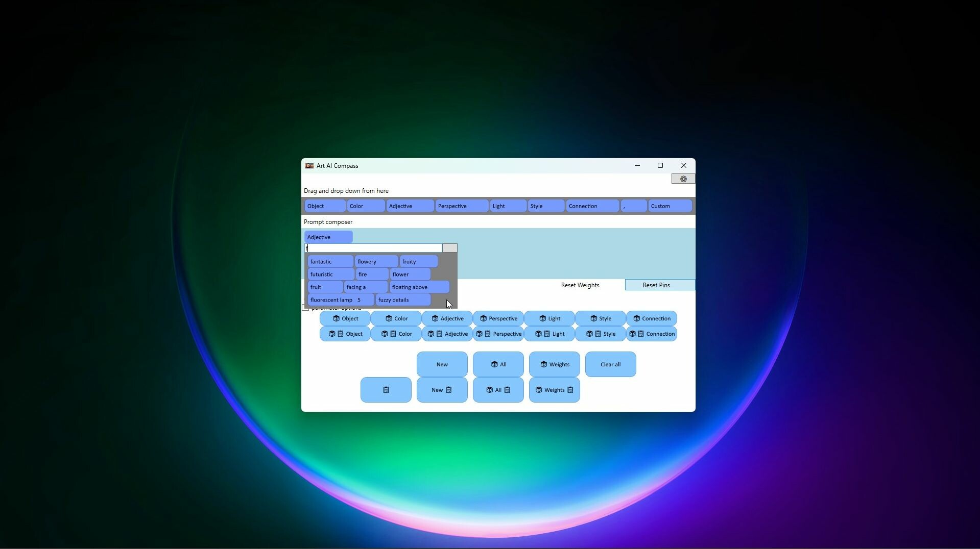Click the small gray button beside the text input
Viewport: 980px width, 549px height.
tap(449, 248)
